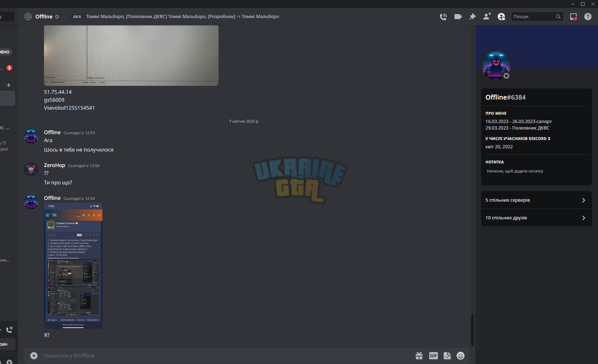Click the message Vsevolod1255154541
This screenshot has height=364, width=598.
coord(69,108)
